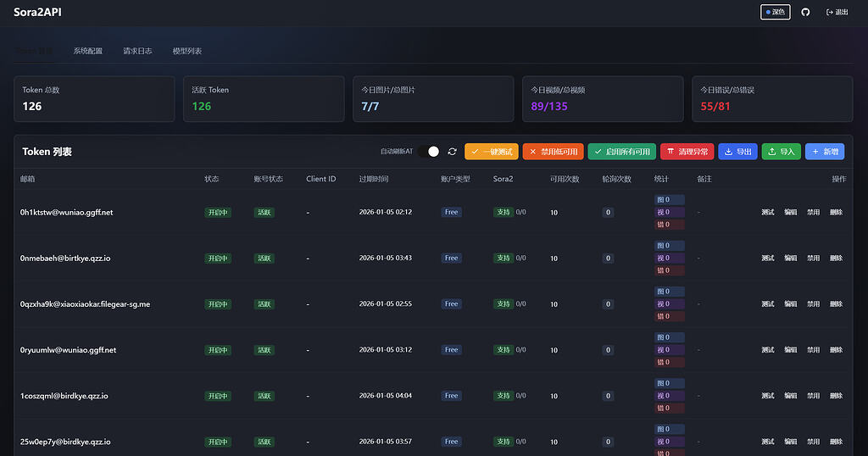Screen dimensions: 868x456
Task: Click the 活跃 Token card
Action: coord(264,99)
